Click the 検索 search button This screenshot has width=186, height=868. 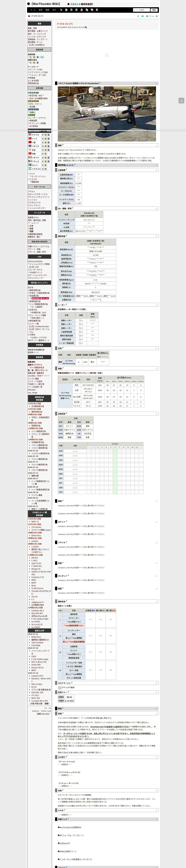click(x=154, y=10)
